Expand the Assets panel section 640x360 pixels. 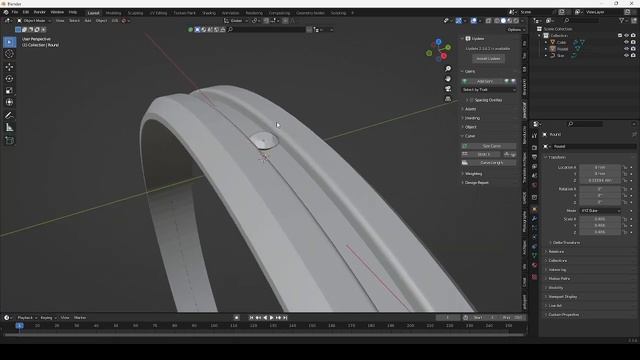470,109
